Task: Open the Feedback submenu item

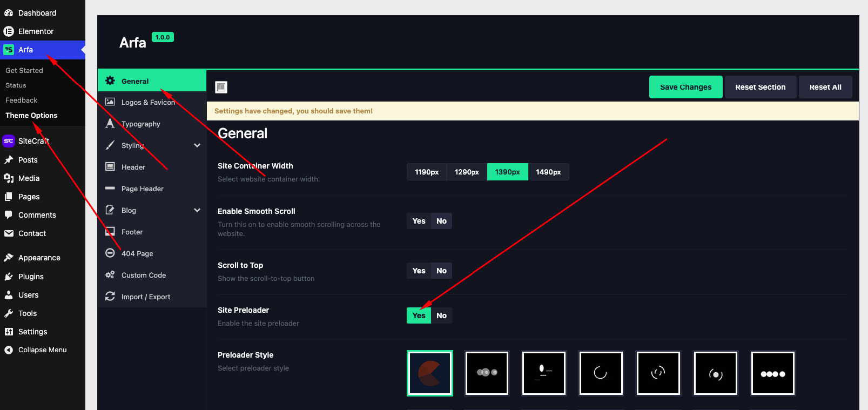Action: pos(22,100)
